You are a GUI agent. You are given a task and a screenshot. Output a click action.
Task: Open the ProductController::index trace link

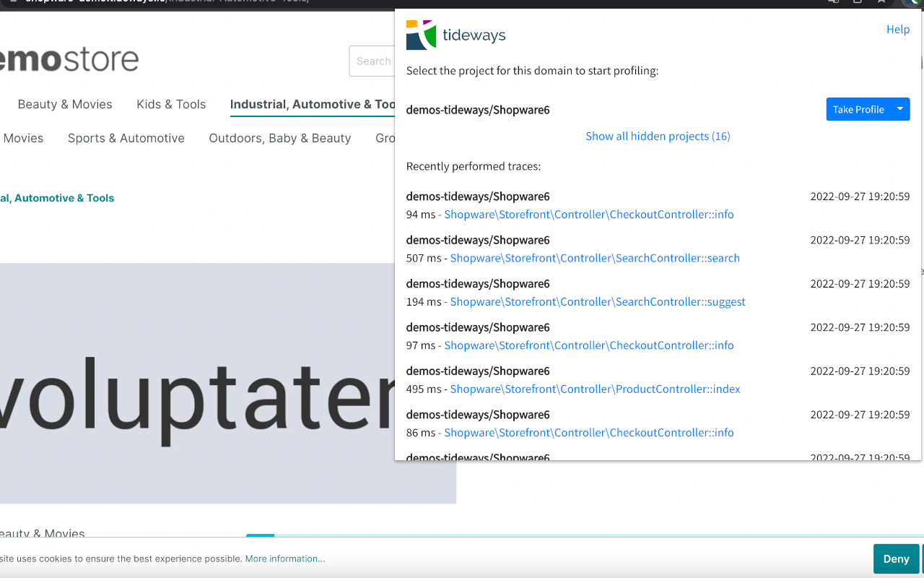(x=595, y=389)
